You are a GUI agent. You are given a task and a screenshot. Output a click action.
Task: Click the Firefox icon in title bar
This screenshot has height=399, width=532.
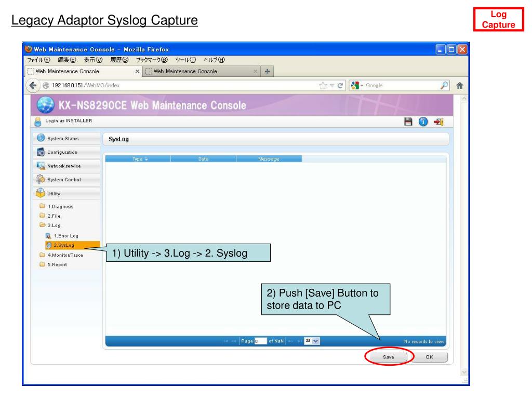click(28, 49)
